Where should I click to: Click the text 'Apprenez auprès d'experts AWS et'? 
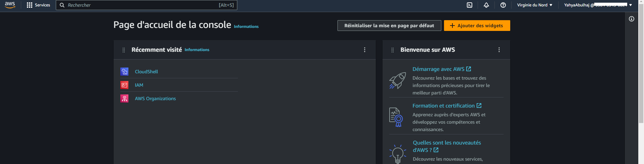[449, 115]
